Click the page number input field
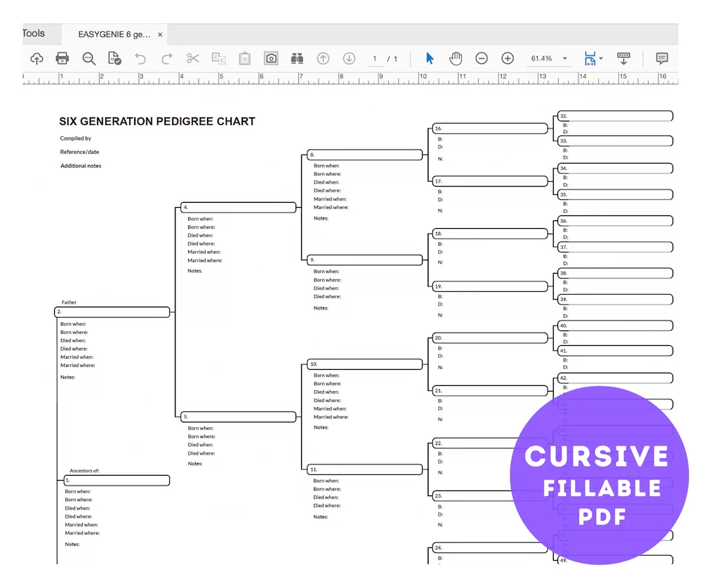Image resolution: width=702 pixels, height=588 pixels. [x=375, y=58]
